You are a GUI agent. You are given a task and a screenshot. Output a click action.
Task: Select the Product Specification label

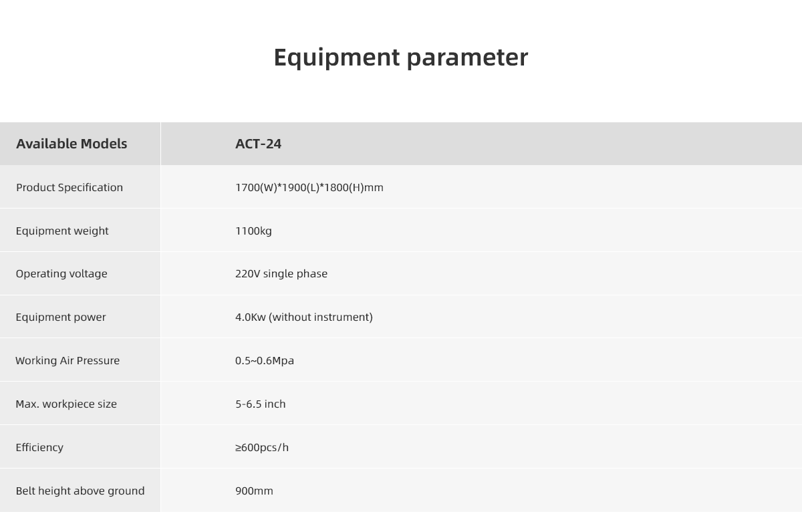pyautogui.click(x=70, y=187)
